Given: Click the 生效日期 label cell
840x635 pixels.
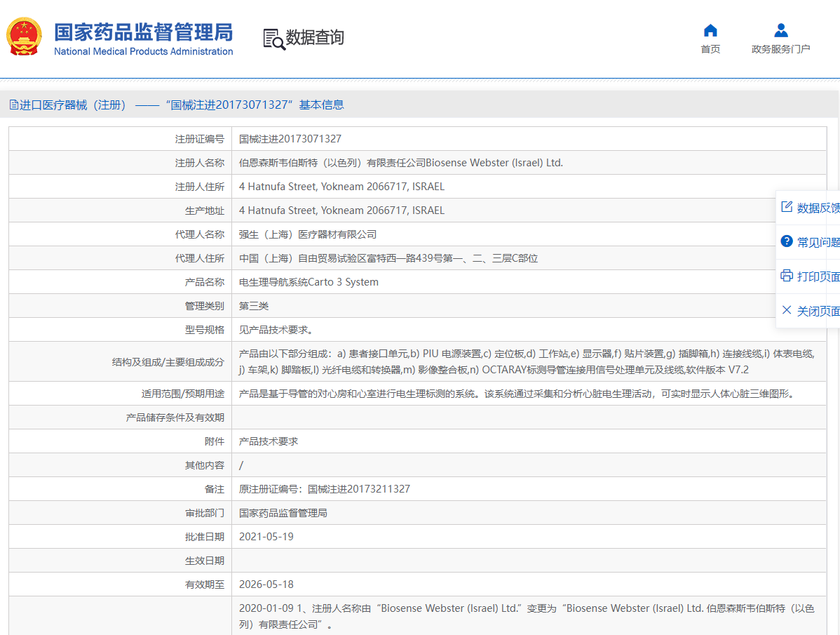Looking at the screenshot, I should coord(120,561).
